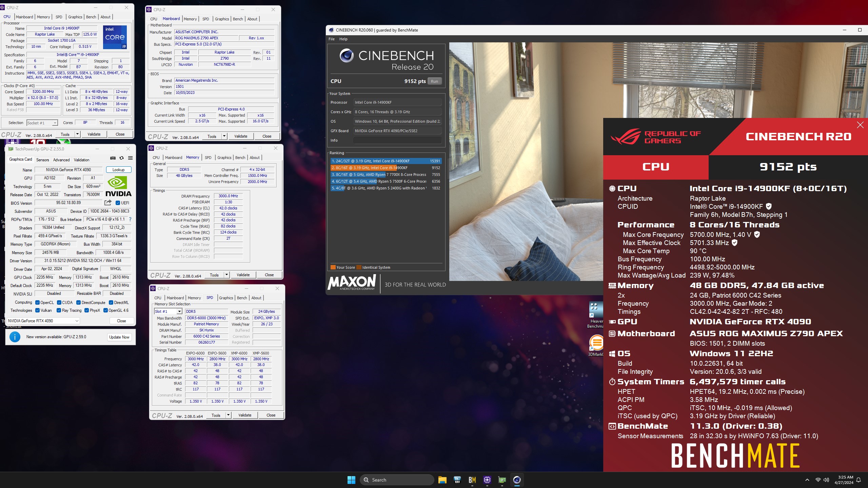Click the blue info icon in update notice

click(x=15, y=337)
